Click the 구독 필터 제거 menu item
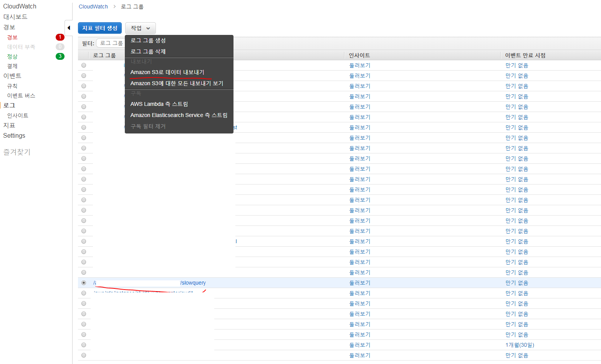The width and height of the screenshot is (601, 364). tap(148, 126)
